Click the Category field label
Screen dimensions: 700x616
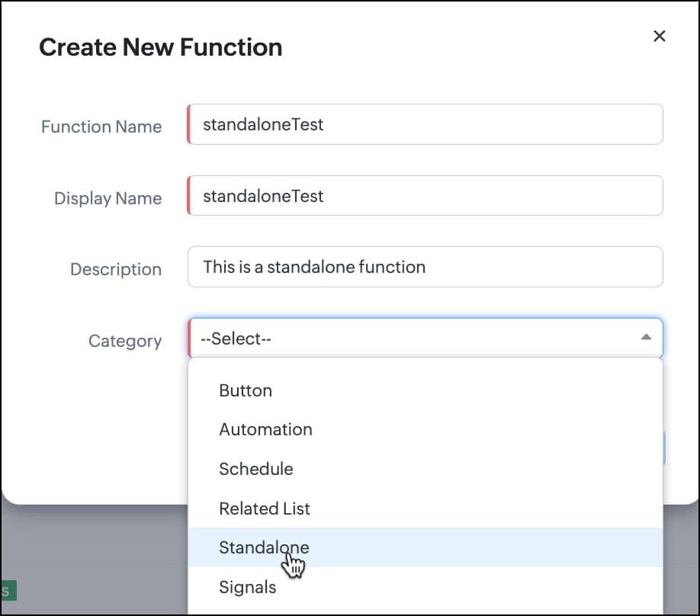(x=125, y=341)
